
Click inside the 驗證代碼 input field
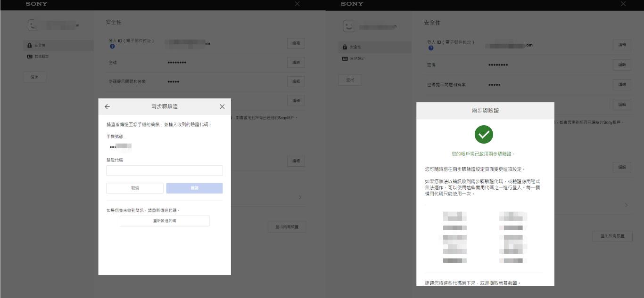[x=165, y=170]
